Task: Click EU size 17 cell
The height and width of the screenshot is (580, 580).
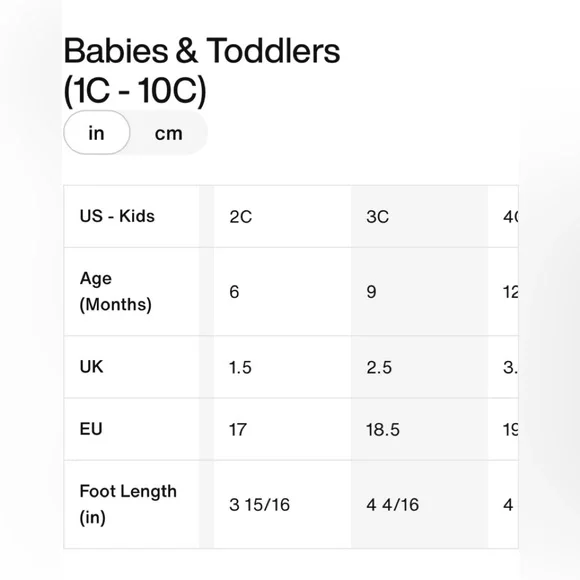Action: point(282,429)
